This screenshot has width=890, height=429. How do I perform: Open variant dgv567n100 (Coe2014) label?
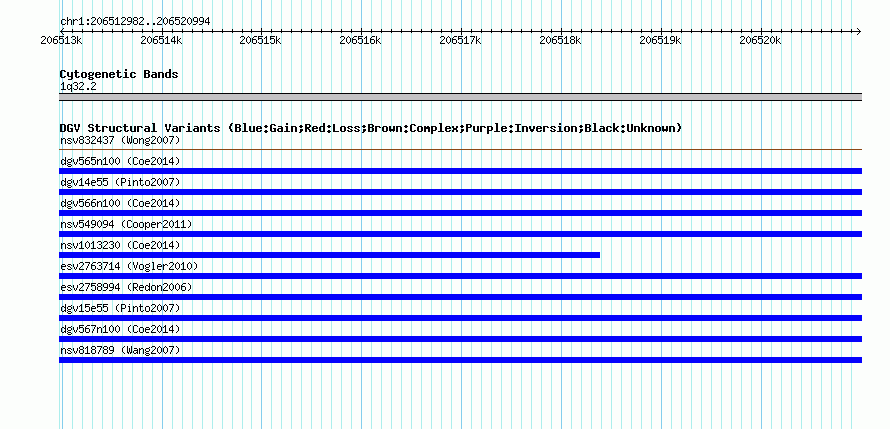[x=120, y=329]
